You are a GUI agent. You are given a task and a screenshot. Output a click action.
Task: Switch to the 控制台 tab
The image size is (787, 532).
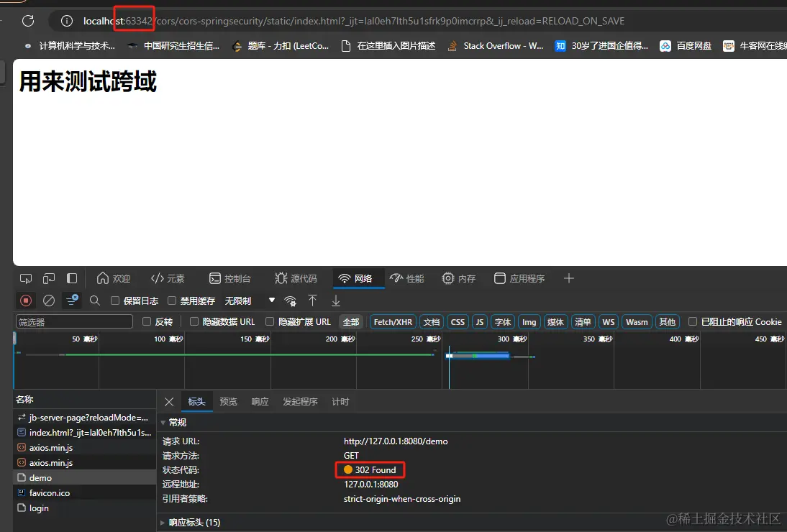[230, 278]
